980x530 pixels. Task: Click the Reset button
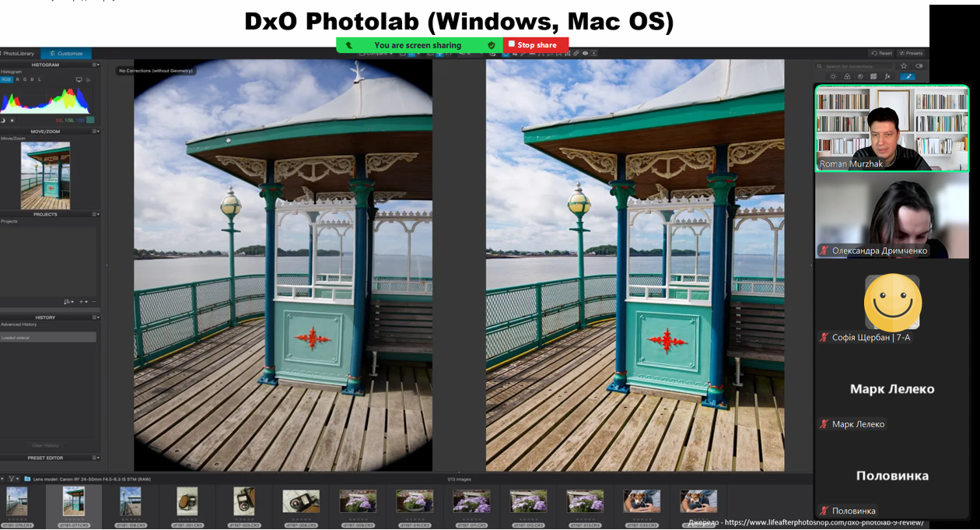882,54
